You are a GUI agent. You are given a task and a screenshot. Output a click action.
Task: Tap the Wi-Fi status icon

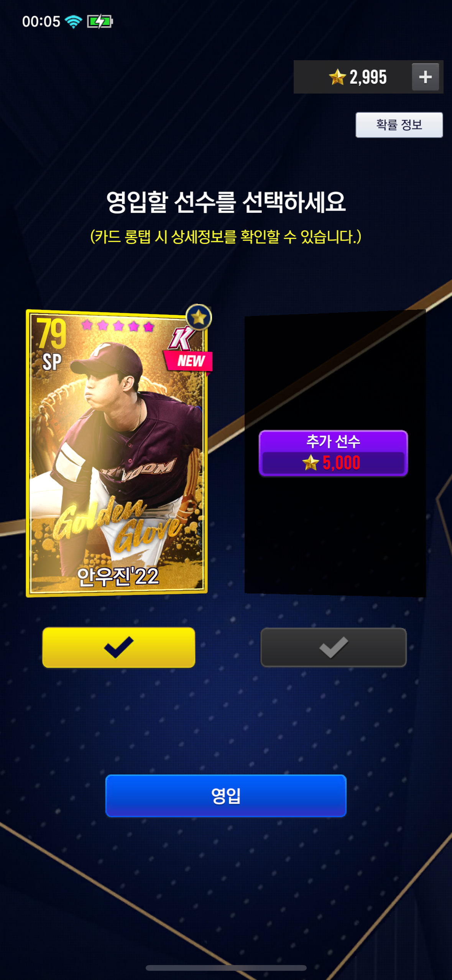73,21
